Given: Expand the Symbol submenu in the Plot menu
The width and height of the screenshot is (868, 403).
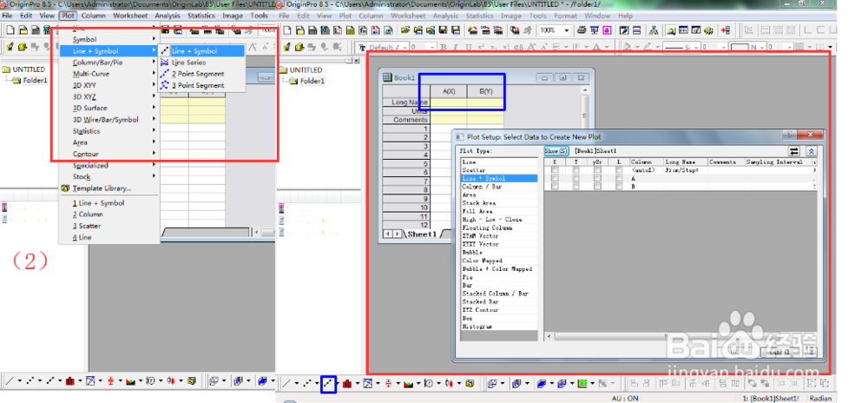Looking at the screenshot, I should pyautogui.click(x=109, y=39).
